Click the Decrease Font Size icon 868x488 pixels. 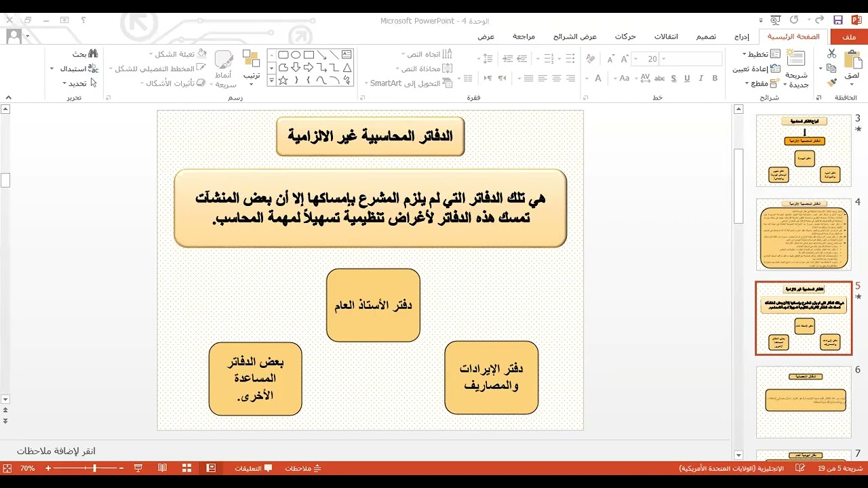611,59
